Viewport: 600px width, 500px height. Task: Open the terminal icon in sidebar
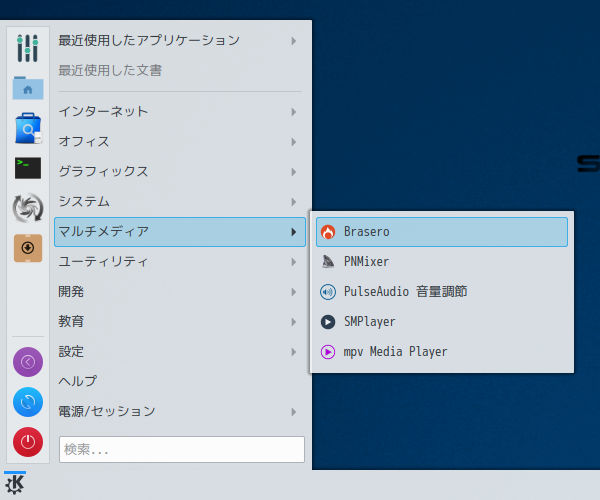pos(28,168)
